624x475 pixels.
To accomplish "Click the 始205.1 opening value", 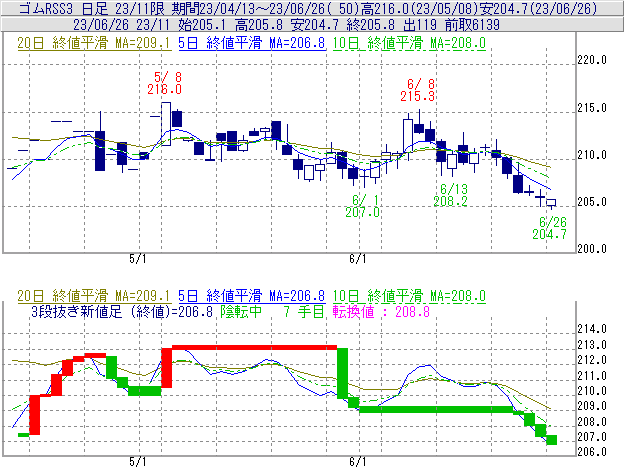I will click(x=202, y=25).
